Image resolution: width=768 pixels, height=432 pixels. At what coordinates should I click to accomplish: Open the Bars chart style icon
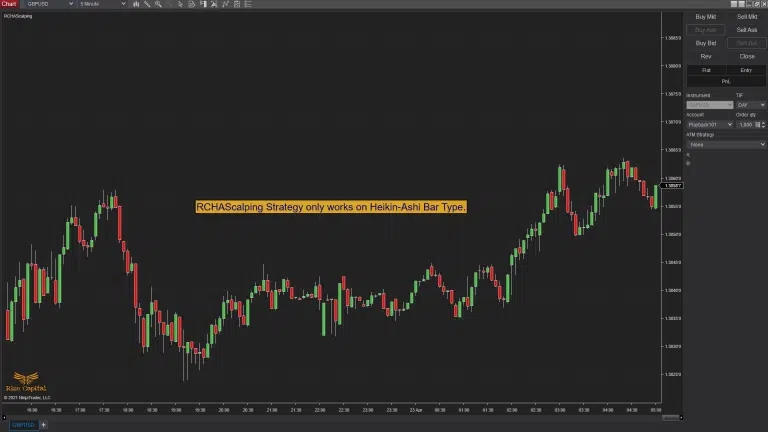point(135,4)
